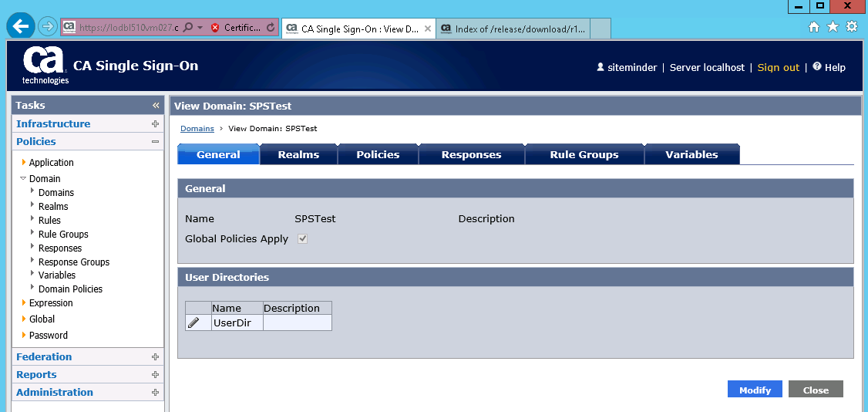Open Help with the question mark icon
The image size is (868, 412).
[816, 66]
